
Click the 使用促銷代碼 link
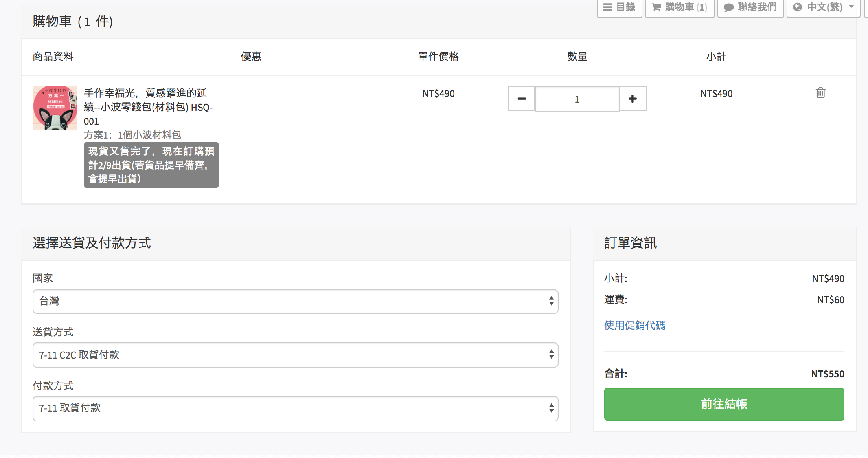point(634,325)
